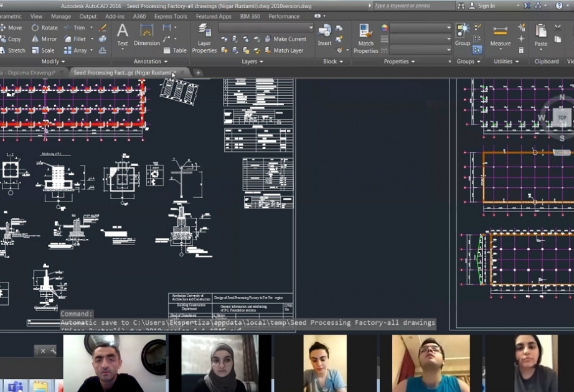This screenshot has width=574, height=392.
Task: Open the Paste options dropdown
Action: point(541,49)
